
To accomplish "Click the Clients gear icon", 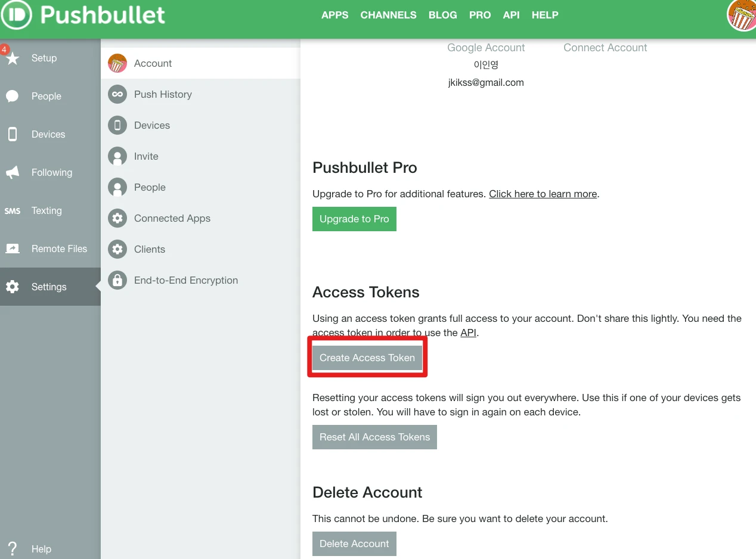I will point(117,249).
